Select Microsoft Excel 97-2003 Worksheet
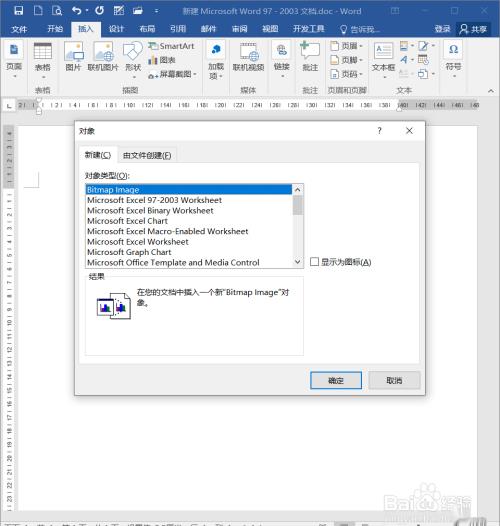This screenshot has width=500, height=526. [189, 200]
